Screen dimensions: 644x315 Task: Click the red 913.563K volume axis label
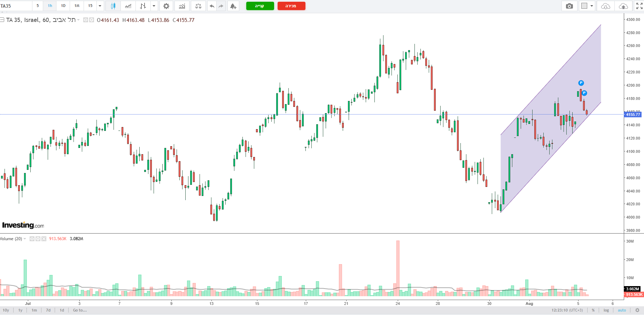[x=634, y=294]
